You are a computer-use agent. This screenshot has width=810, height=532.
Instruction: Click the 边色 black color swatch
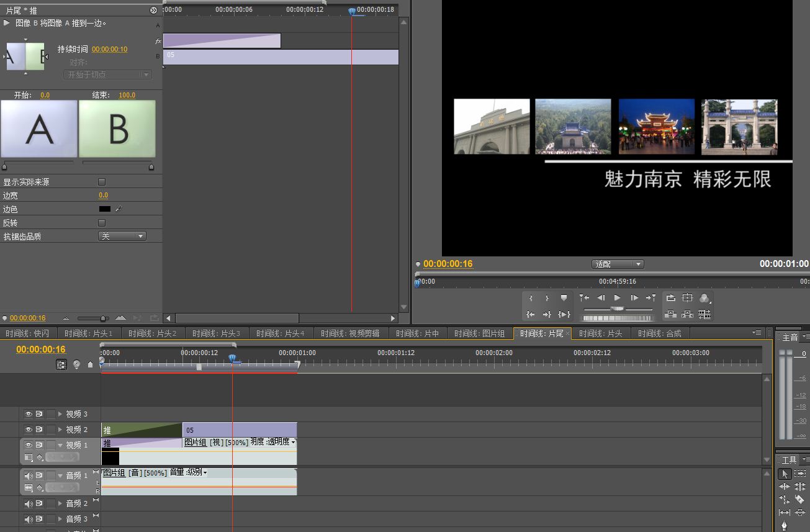point(105,209)
